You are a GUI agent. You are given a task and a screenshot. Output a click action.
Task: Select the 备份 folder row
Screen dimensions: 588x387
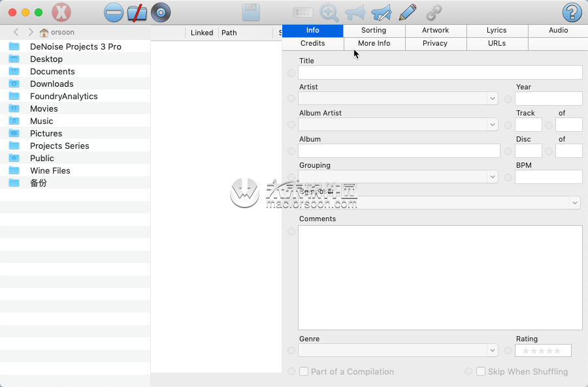[x=75, y=183]
